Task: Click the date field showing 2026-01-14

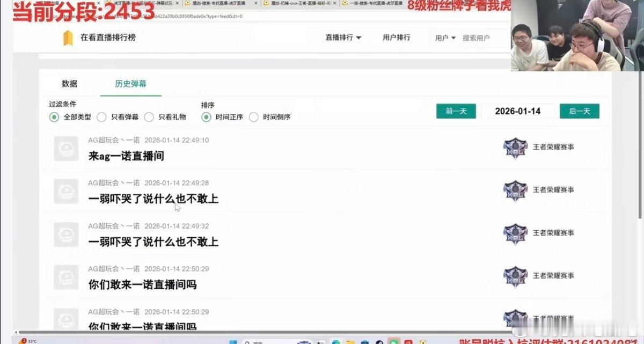Action: tap(518, 111)
